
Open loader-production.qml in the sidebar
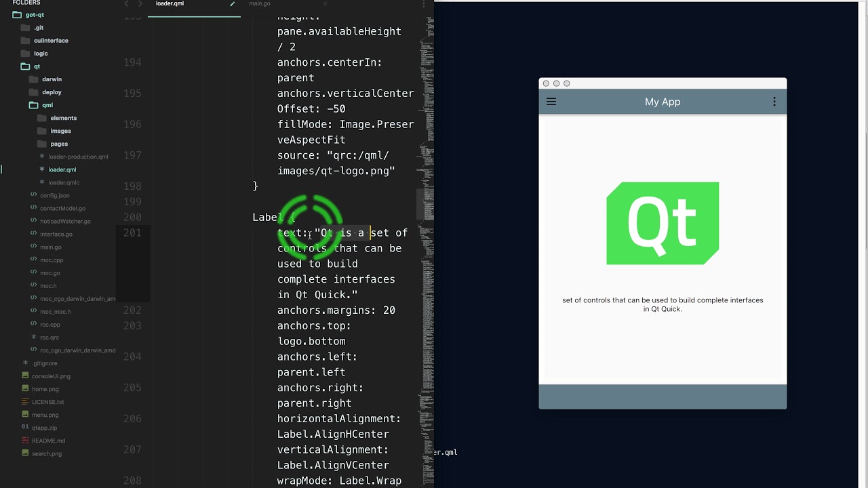(78, 157)
